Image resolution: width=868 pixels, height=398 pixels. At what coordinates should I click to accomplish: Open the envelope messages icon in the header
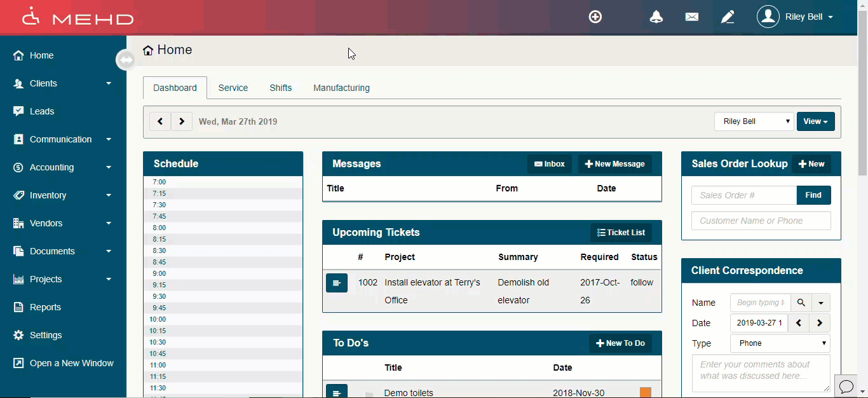point(691,17)
